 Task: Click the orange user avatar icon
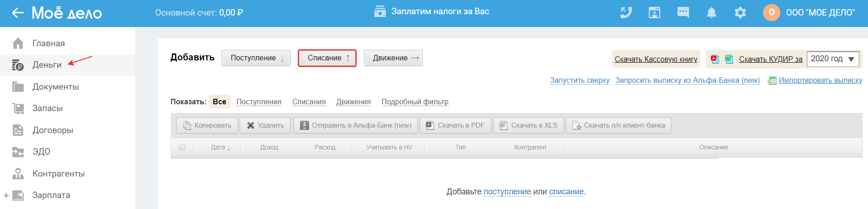pyautogui.click(x=772, y=12)
